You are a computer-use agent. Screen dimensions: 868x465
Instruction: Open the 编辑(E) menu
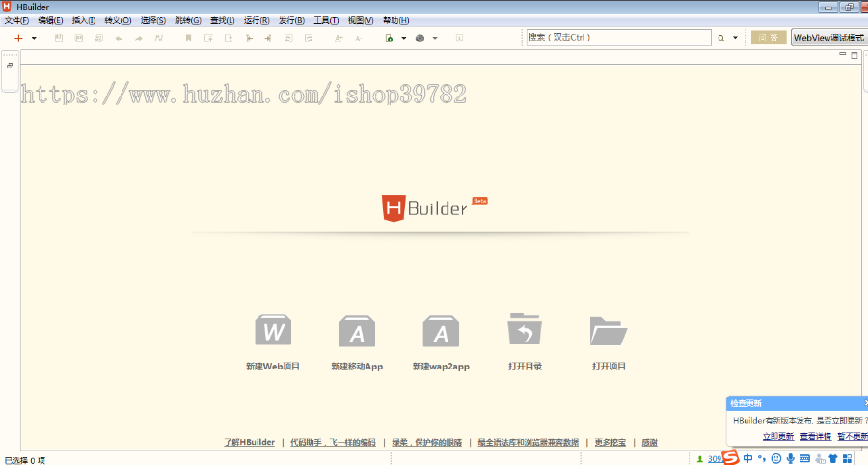(x=50, y=20)
